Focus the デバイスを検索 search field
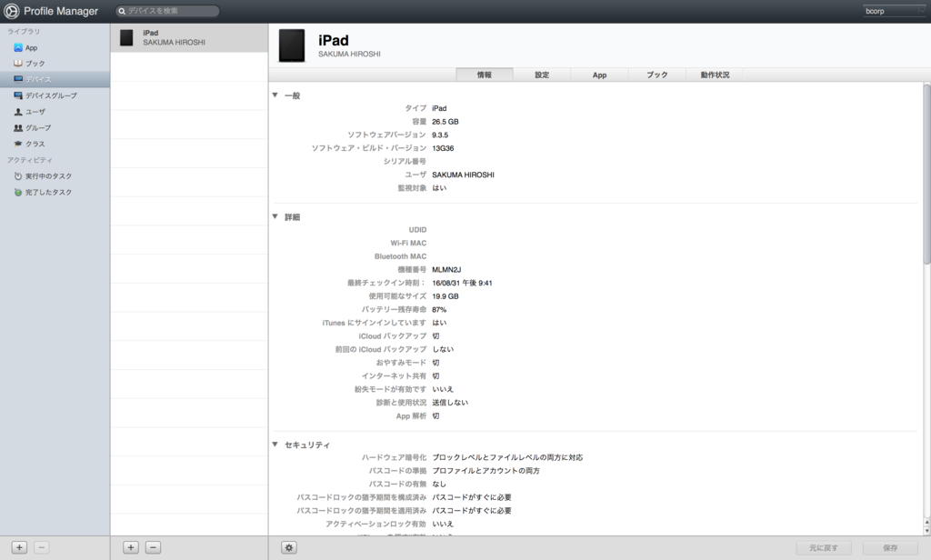The width and height of the screenshot is (931, 560). (x=167, y=11)
